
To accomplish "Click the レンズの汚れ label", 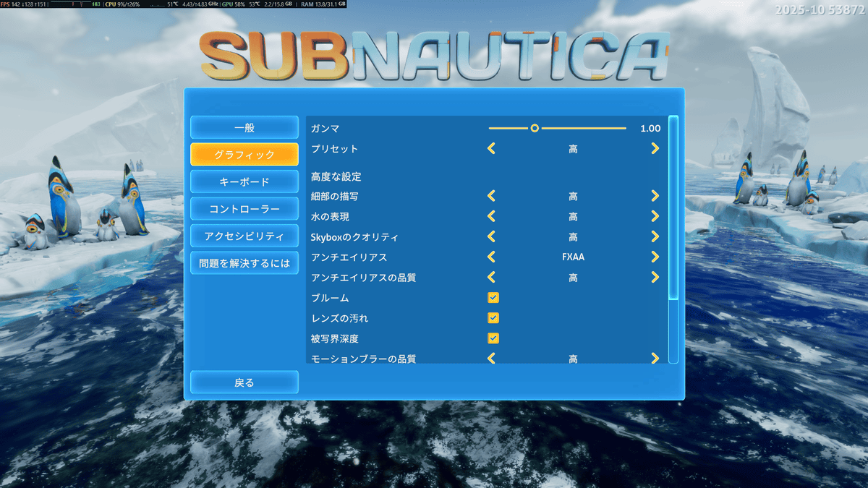I will pyautogui.click(x=339, y=318).
